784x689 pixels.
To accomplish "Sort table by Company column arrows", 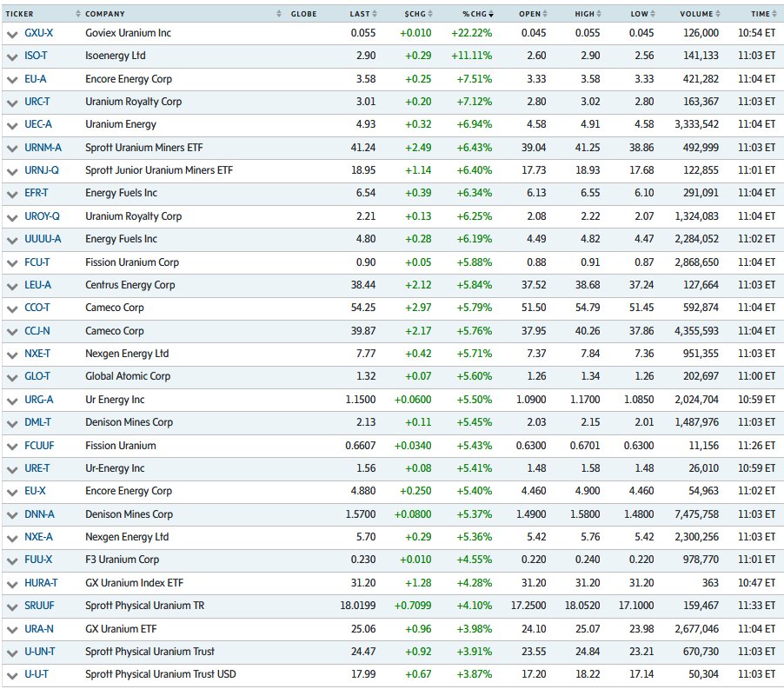I will coord(279,14).
